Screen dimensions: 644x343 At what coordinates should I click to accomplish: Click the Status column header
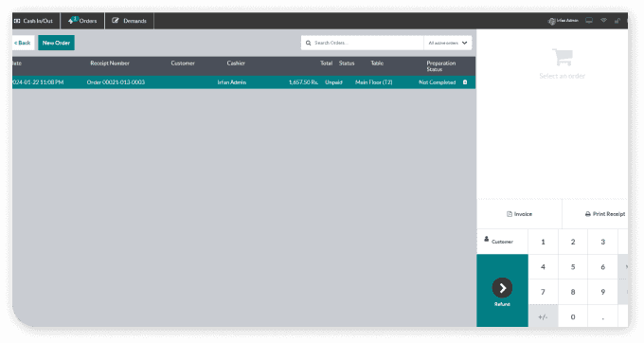[x=347, y=63]
